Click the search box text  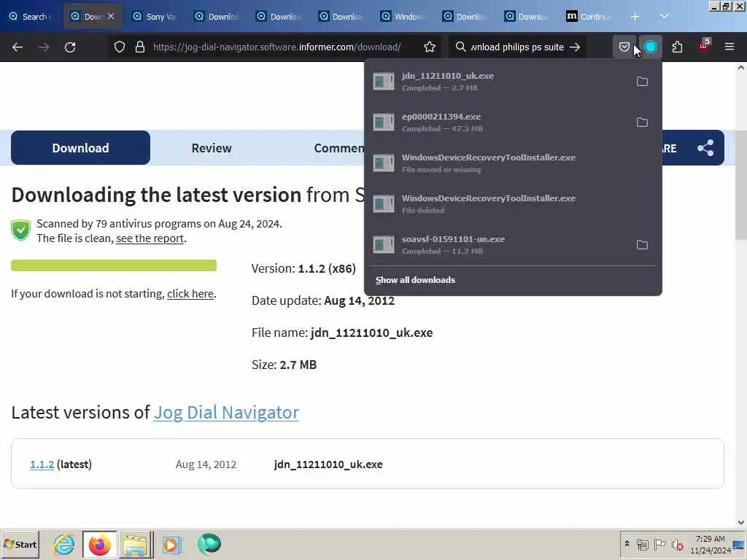pos(517,47)
